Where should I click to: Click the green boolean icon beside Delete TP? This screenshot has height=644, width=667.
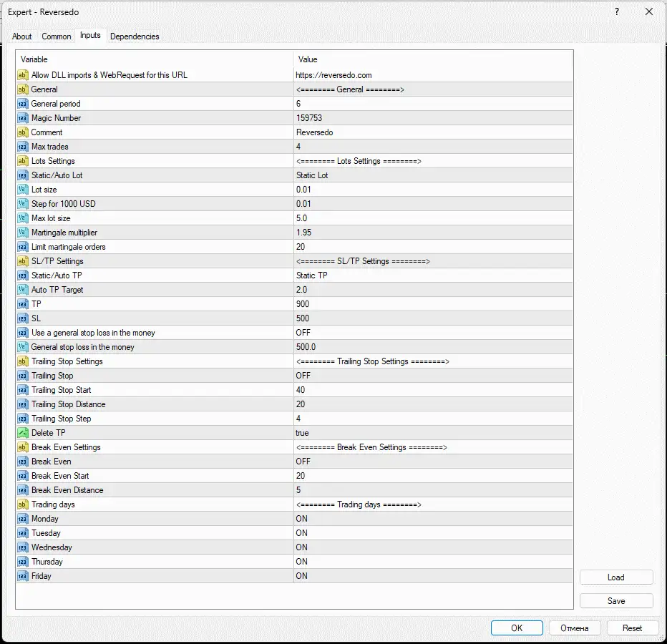(22, 433)
